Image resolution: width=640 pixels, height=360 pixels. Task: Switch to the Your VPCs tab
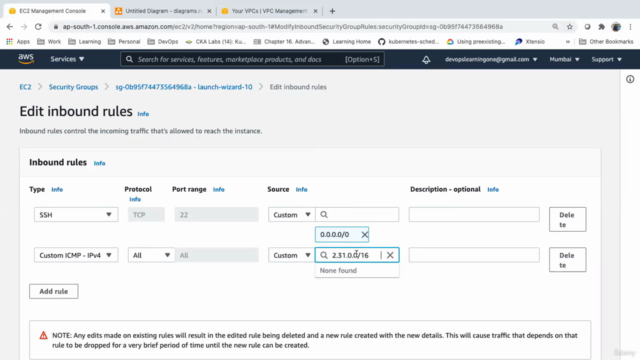coord(269,11)
